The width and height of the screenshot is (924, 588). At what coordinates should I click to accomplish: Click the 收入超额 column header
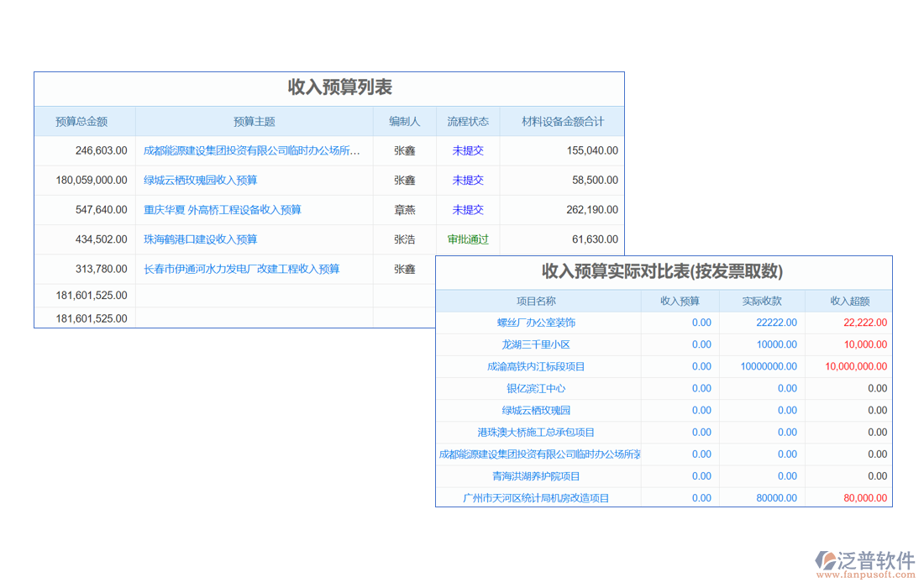click(x=849, y=301)
